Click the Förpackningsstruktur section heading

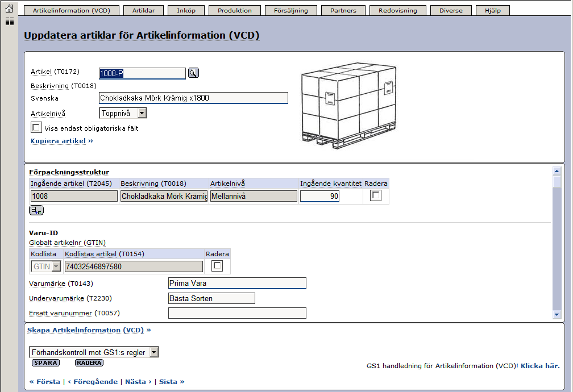[x=69, y=172]
